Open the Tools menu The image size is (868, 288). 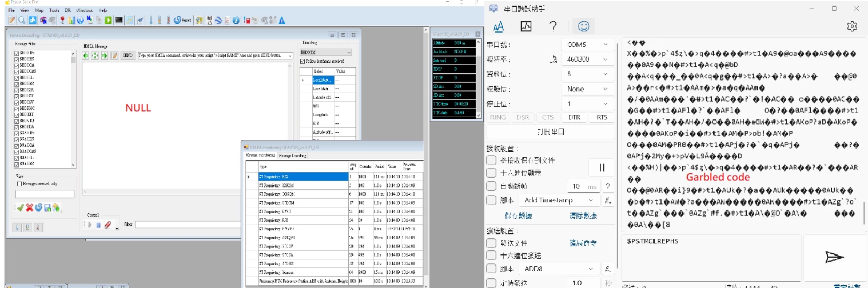coord(54,10)
